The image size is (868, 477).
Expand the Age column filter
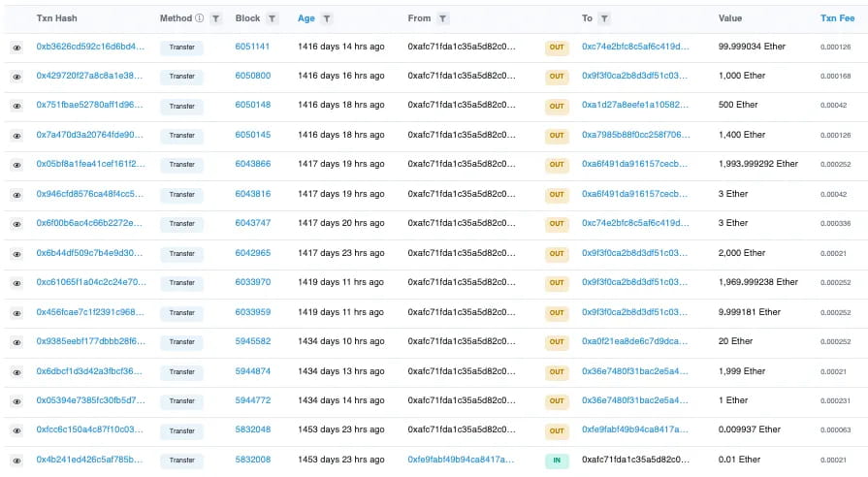(327, 18)
